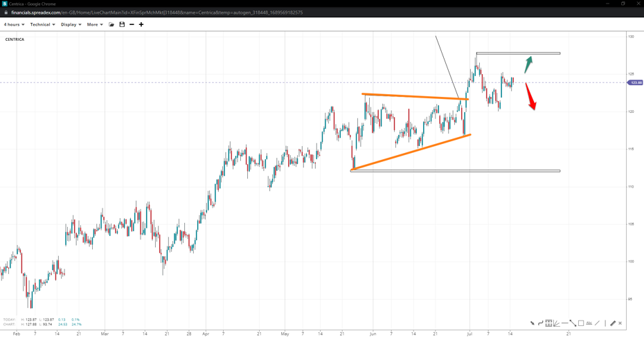The width and height of the screenshot is (644, 344).
Task: Select the rectangle drawing tool
Action: pos(581,323)
